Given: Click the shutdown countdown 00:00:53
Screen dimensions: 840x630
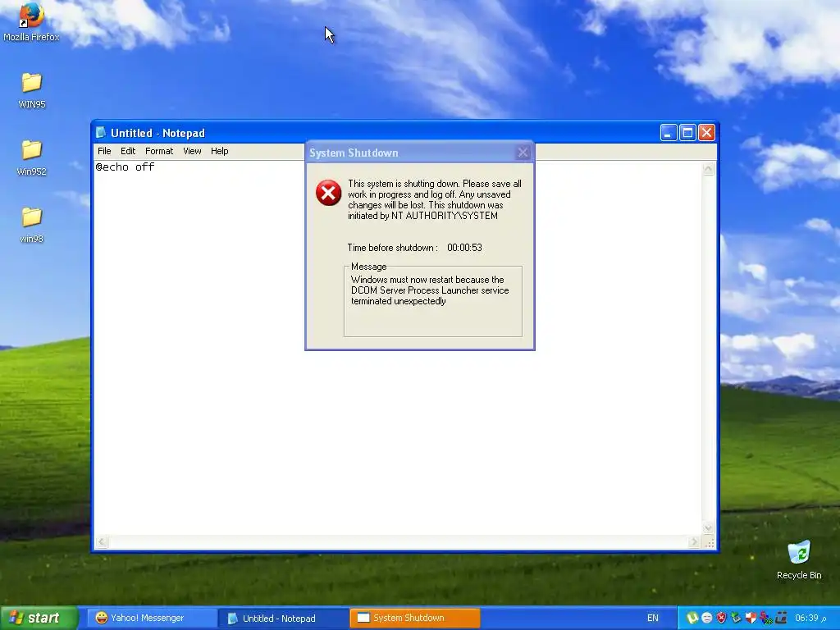Looking at the screenshot, I should [464, 248].
